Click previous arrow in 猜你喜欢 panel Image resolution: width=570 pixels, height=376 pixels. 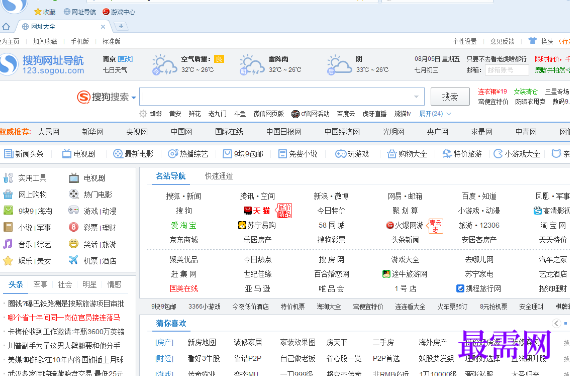point(556,323)
